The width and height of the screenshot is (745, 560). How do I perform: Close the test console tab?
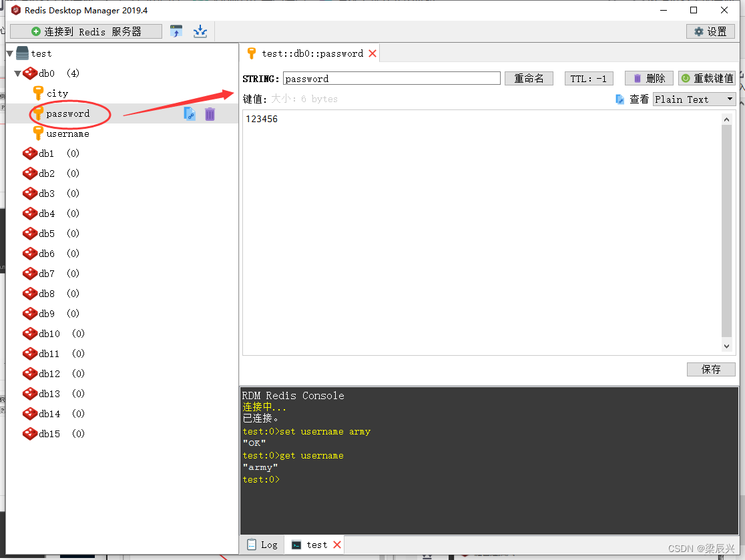[x=337, y=545]
